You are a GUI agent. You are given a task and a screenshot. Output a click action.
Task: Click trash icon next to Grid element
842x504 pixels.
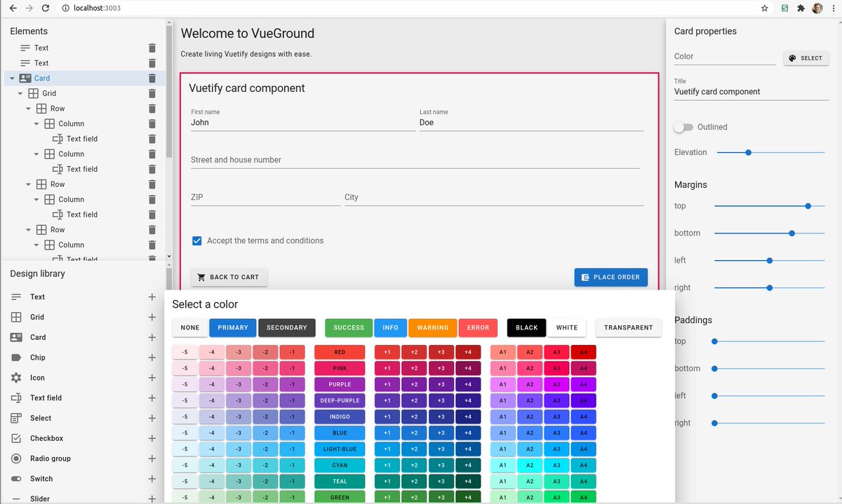click(152, 93)
